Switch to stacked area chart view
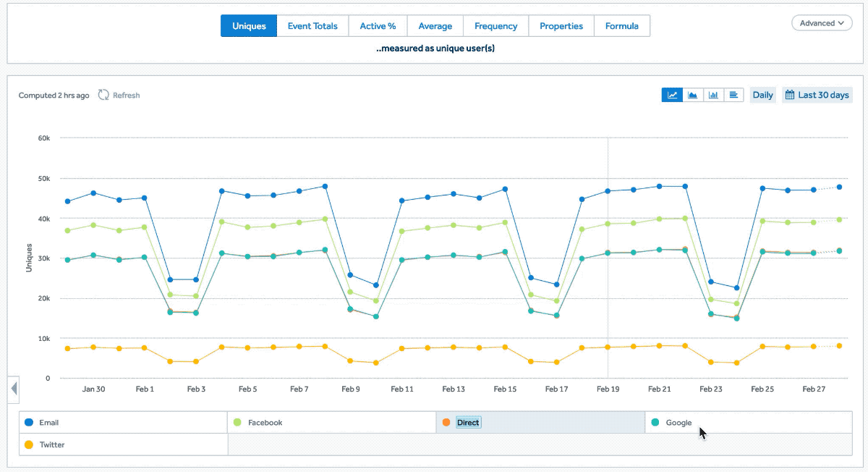The width and height of the screenshot is (868, 472). tap(692, 95)
